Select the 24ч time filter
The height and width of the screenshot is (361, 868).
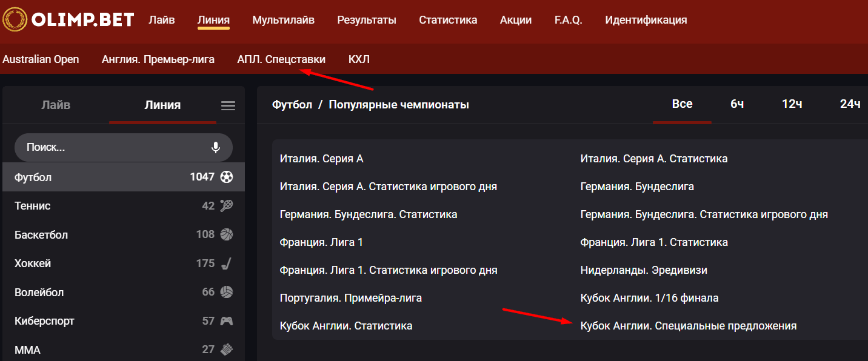[850, 104]
